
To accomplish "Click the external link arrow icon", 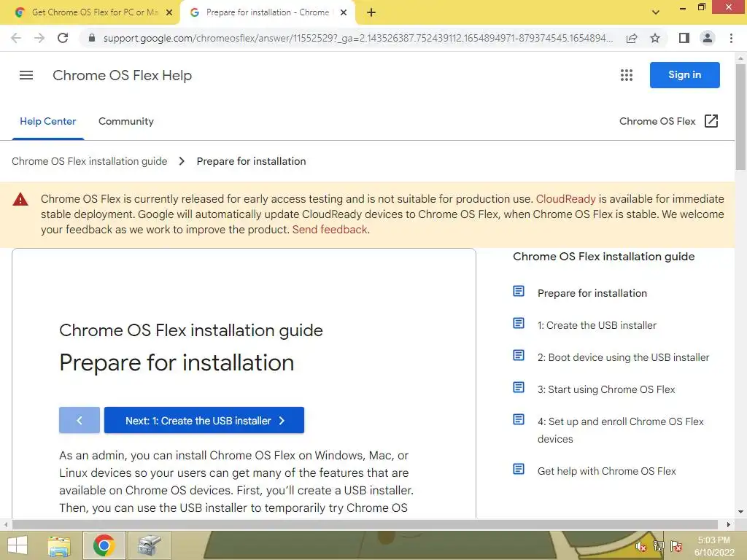I will coord(711,121).
